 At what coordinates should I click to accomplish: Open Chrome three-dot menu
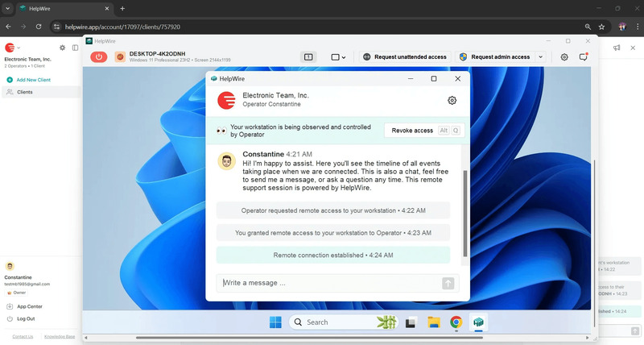coord(638,27)
